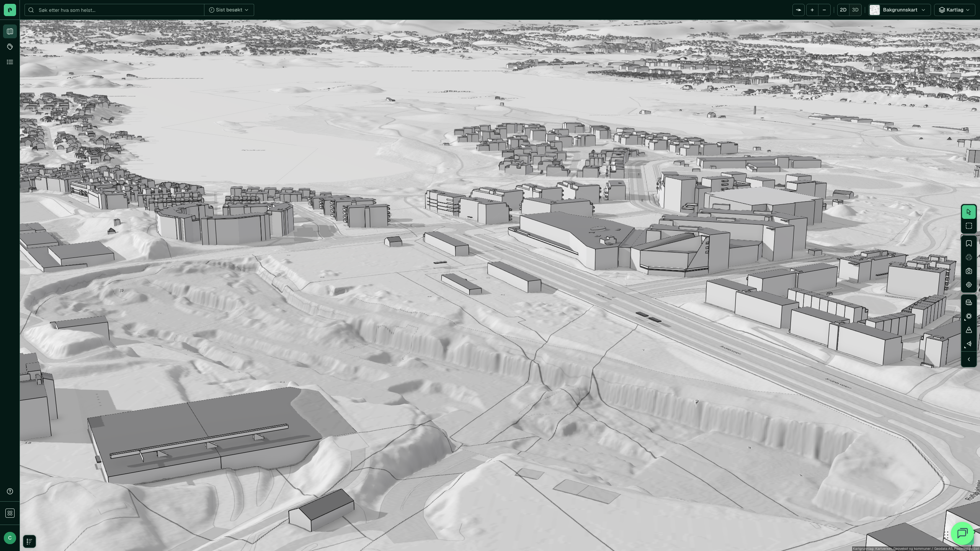Click the locate target icon
The width and height of the screenshot is (980, 551).
tap(969, 285)
